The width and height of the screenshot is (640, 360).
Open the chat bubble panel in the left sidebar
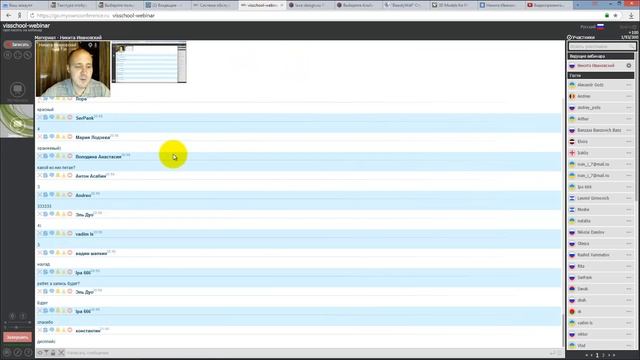click(17, 89)
